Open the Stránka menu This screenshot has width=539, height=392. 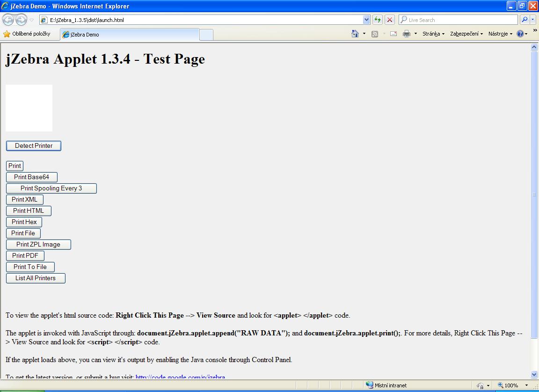click(x=433, y=34)
